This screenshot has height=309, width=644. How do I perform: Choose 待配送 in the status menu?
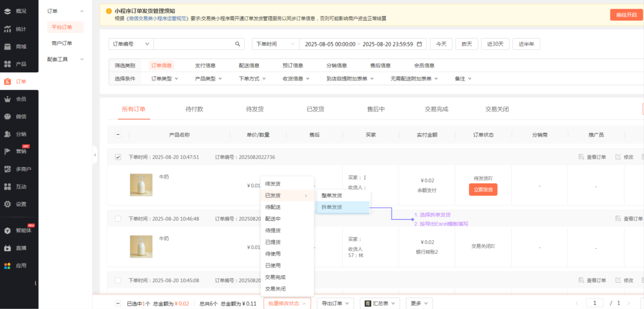coord(287,207)
